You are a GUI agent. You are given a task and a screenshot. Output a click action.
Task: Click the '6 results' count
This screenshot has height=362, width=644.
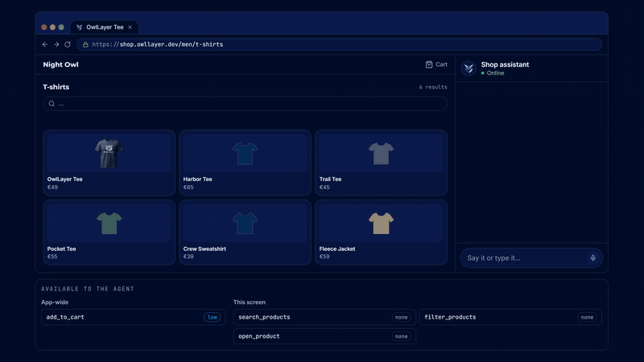click(x=433, y=87)
